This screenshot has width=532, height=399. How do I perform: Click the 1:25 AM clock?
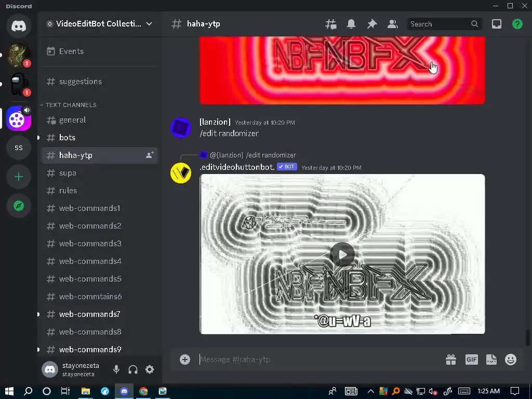pos(488,391)
